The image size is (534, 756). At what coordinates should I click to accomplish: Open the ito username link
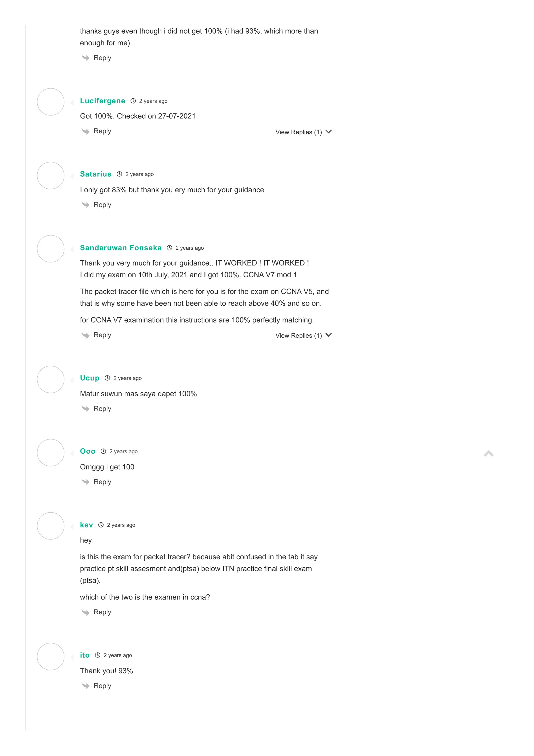tap(85, 655)
